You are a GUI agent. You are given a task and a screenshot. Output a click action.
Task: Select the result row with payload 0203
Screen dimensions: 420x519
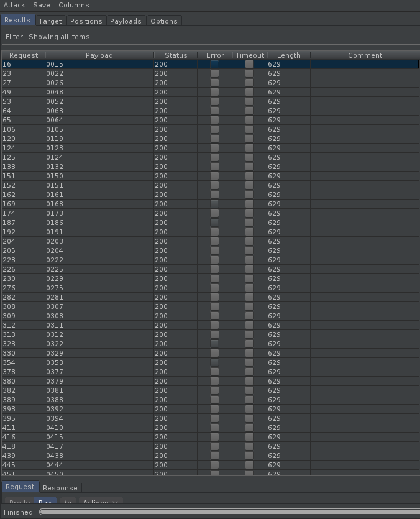click(99, 241)
